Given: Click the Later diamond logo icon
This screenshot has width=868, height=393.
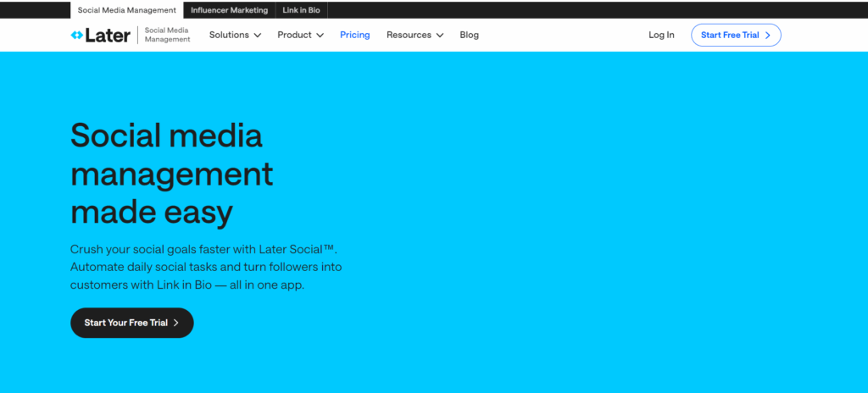Looking at the screenshot, I should 77,35.
